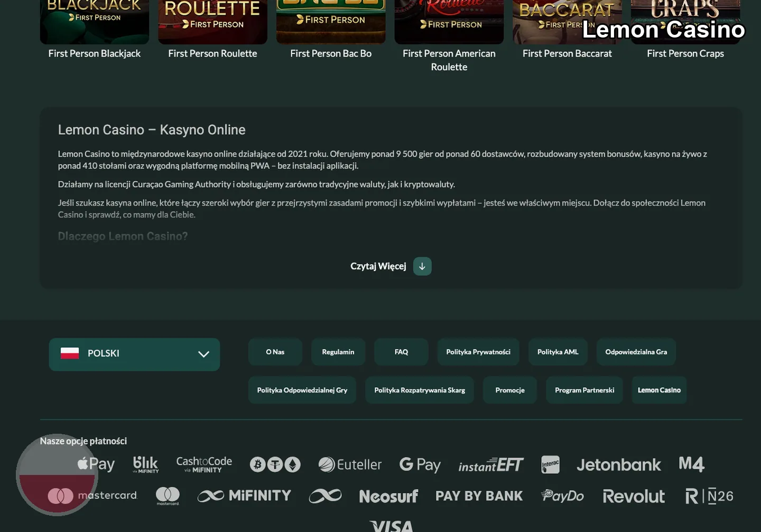Image resolution: width=761 pixels, height=532 pixels.
Task: Click the Google Pay logo
Action: coord(420,464)
